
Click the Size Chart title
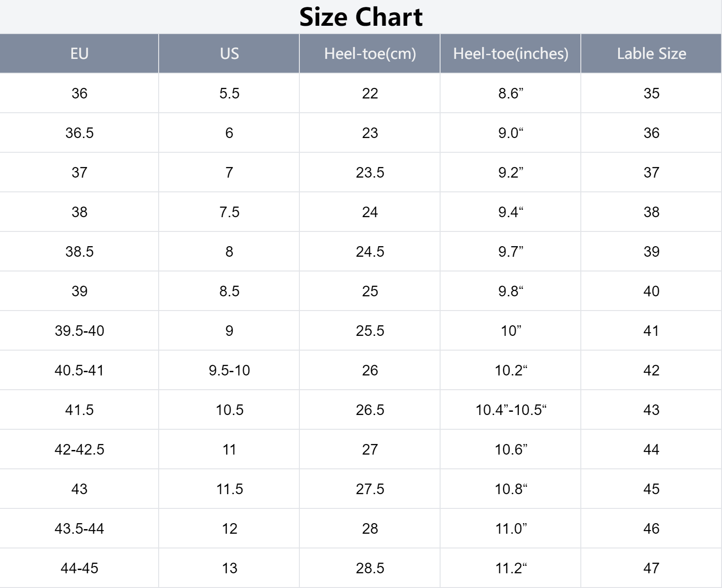[361, 17]
